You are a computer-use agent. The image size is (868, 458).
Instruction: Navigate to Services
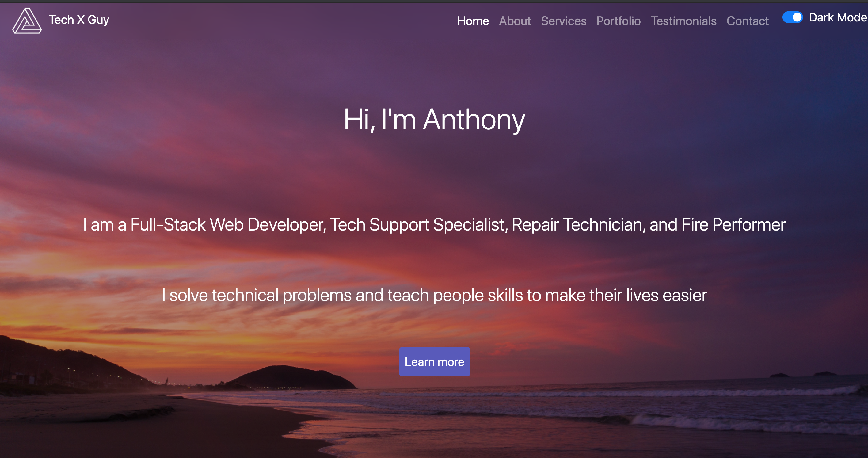click(563, 21)
